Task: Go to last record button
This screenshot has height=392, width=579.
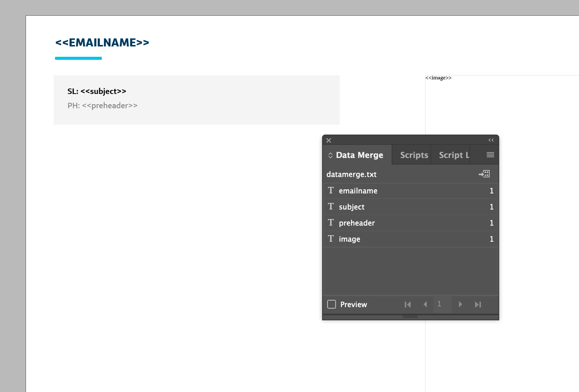Action: pyautogui.click(x=478, y=304)
